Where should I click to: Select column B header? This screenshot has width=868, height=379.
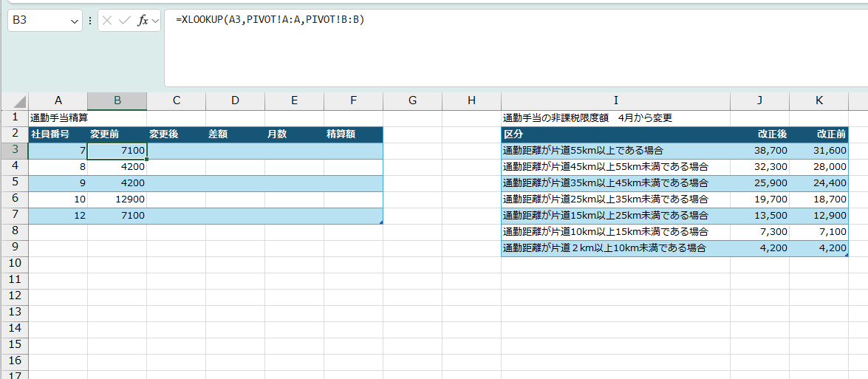(117, 100)
